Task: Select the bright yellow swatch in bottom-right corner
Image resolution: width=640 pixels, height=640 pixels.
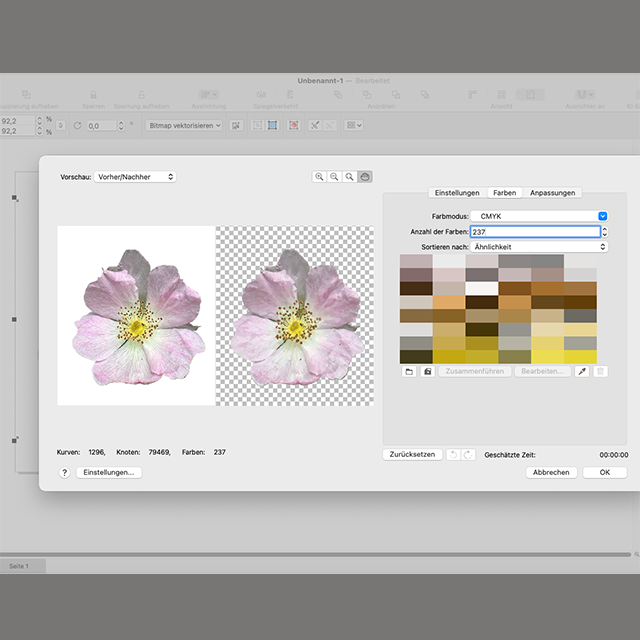Action: tap(580, 357)
